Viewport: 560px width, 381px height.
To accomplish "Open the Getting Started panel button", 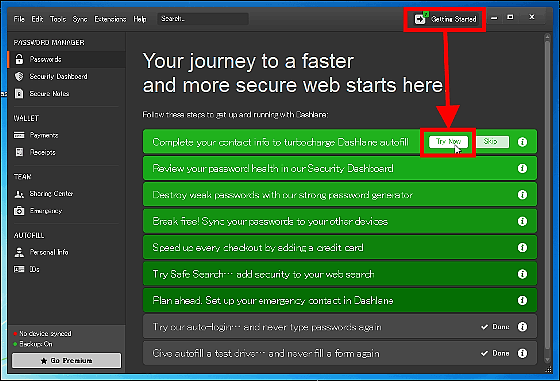I will (x=445, y=19).
